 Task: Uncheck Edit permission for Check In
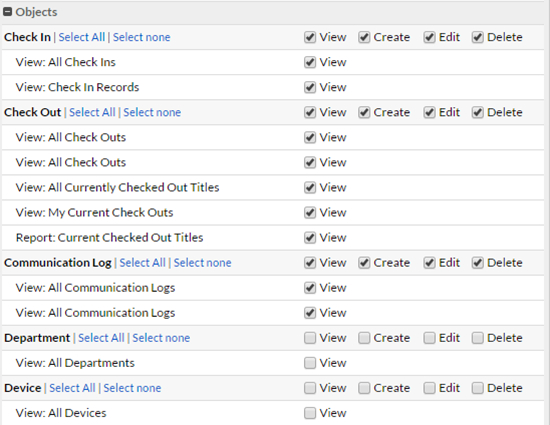(x=429, y=37)
